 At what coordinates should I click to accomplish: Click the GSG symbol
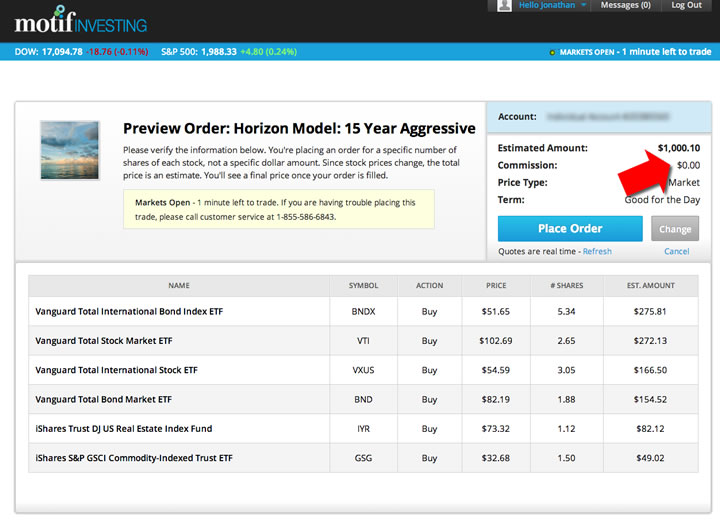363,458
